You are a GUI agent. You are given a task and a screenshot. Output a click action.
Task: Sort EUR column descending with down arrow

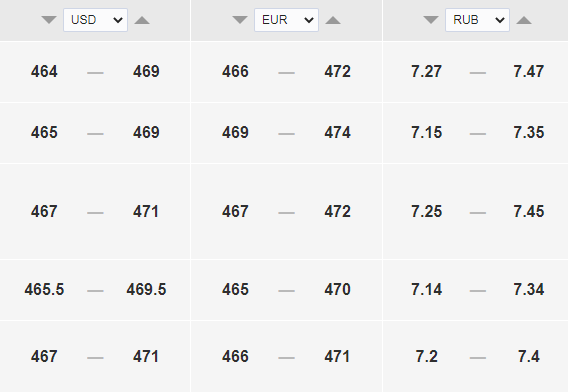240,20
